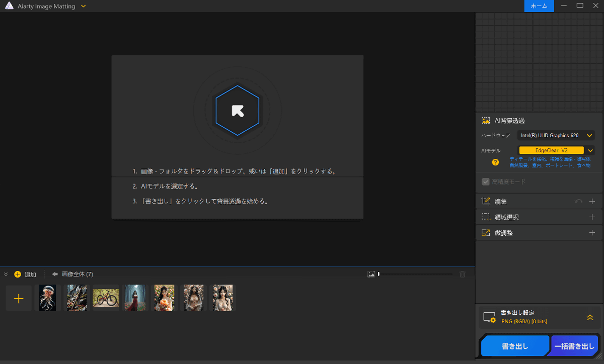The height and width of the screenshot is (364, 604).
Task: Collapse the image list panel chevron
Action: (x=6, y=275)
